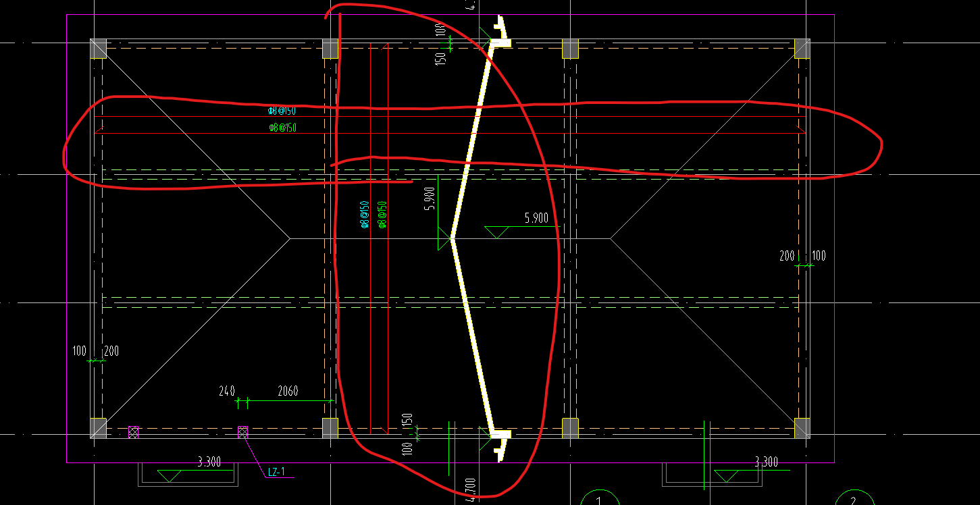Screen dimensions: 980x505
Task: Click the vertical 100 dimension beside the 4.700 elevation
Action: click(x=407, y=448)
